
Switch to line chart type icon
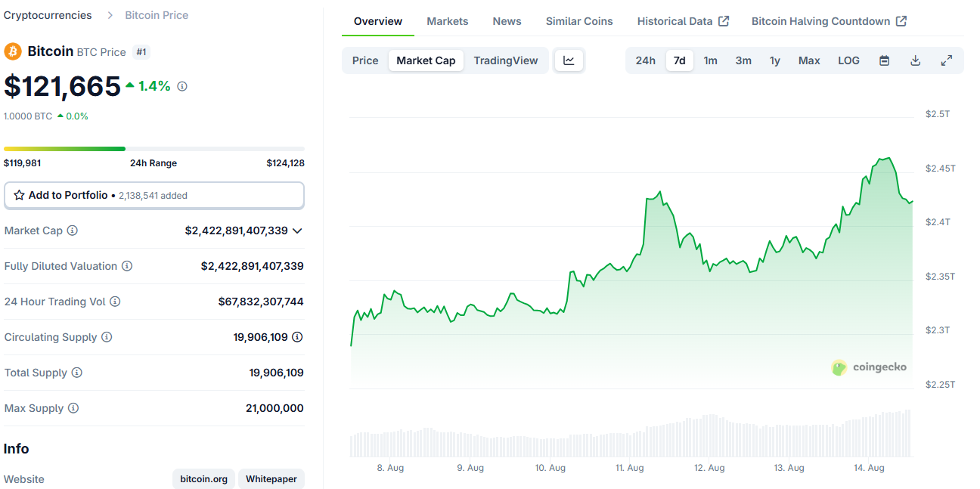tap(569, 60)
